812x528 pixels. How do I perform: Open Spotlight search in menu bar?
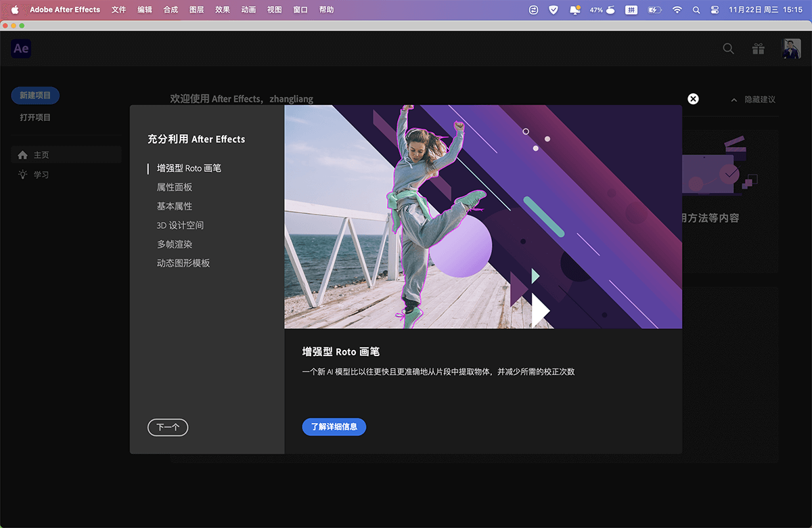coord(697,10)
